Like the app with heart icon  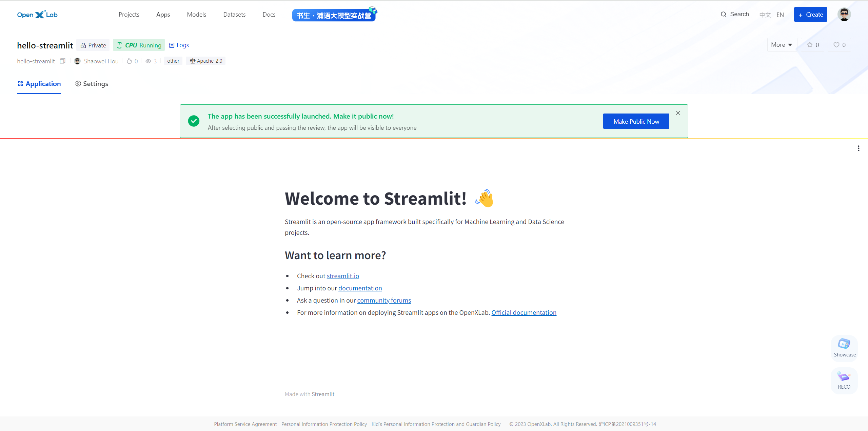[839, 45]
